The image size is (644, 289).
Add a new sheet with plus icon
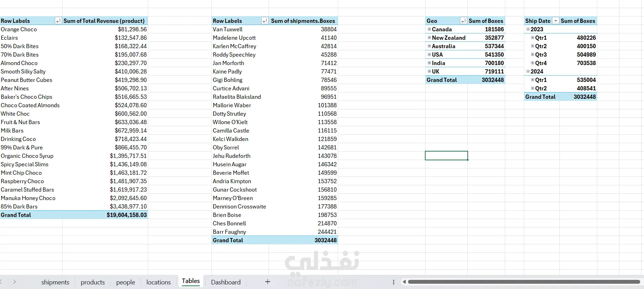(268, 282)
